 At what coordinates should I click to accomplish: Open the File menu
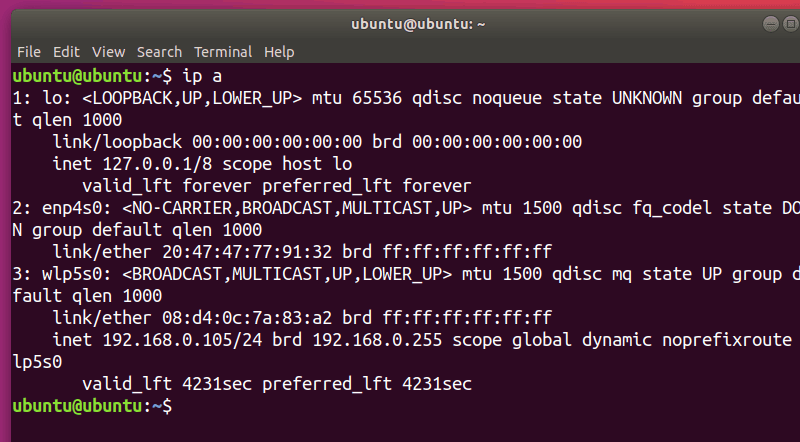[x=29, y=51]
